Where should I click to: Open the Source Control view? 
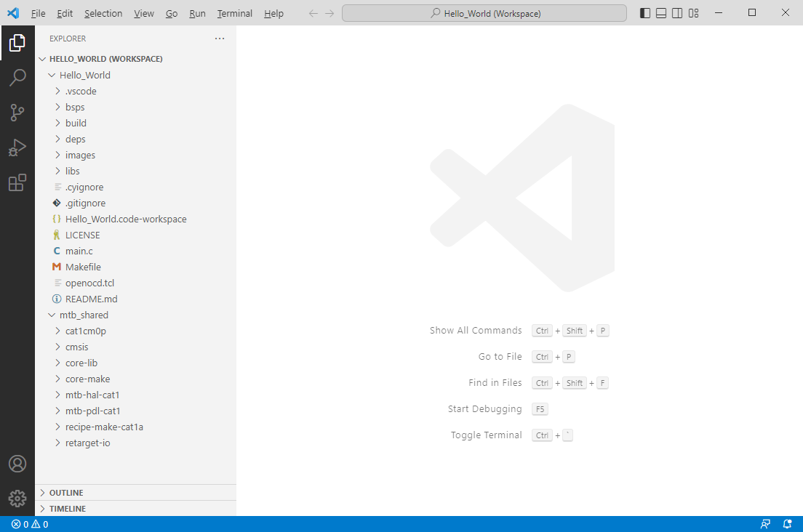tap(17, 113)
